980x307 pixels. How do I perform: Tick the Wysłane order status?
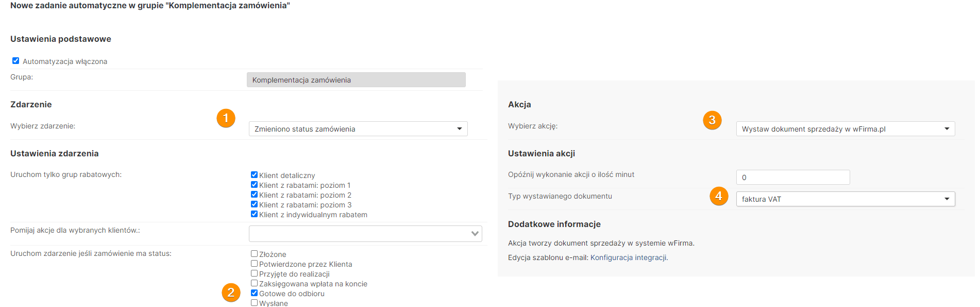pos(254,303)
